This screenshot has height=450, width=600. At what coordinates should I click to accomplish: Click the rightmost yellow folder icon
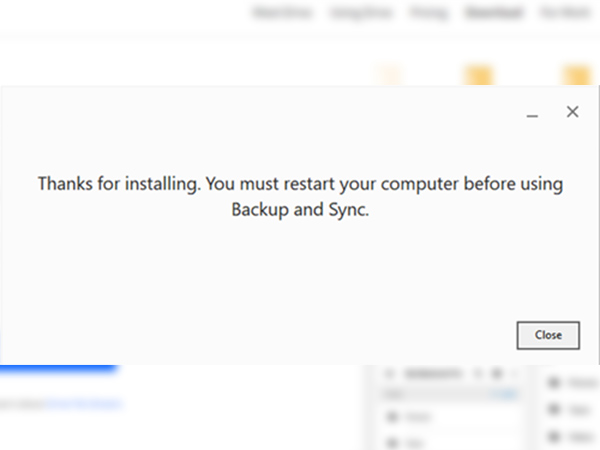coord(577,75)
